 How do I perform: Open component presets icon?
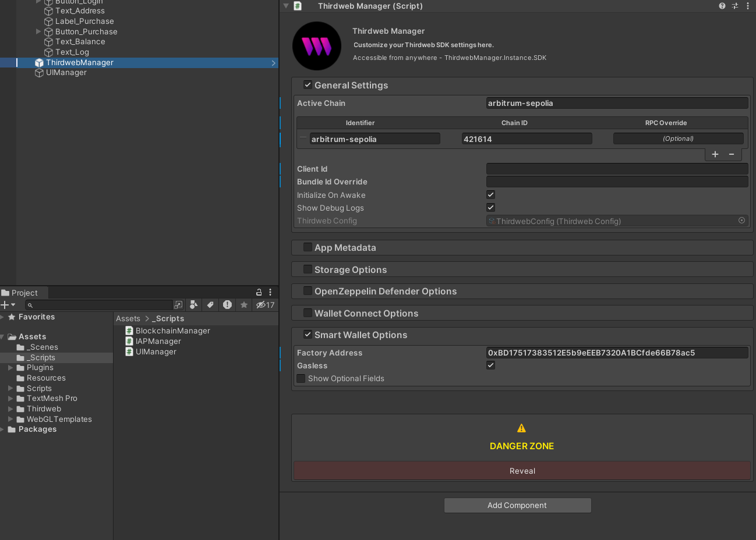pyautogui.click(x=735, y=6)
